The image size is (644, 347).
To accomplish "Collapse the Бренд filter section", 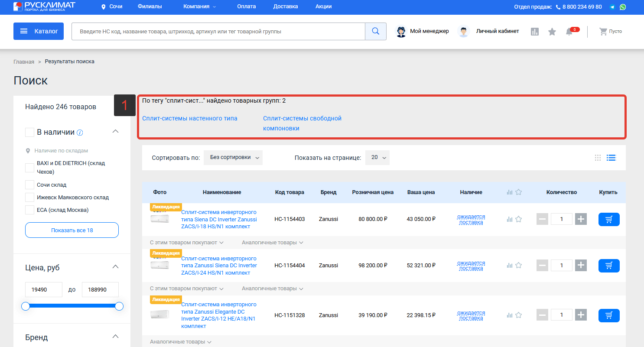I will [x=115, y=337].
